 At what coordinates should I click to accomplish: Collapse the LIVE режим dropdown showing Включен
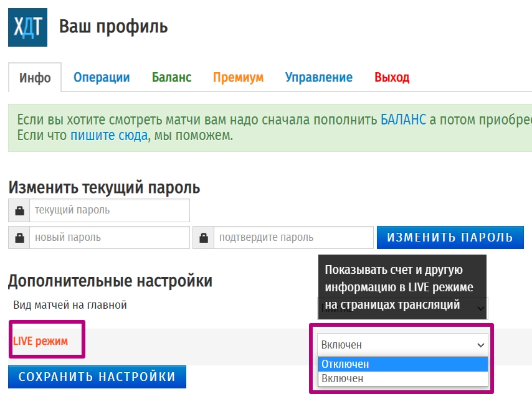click(402, 344)
